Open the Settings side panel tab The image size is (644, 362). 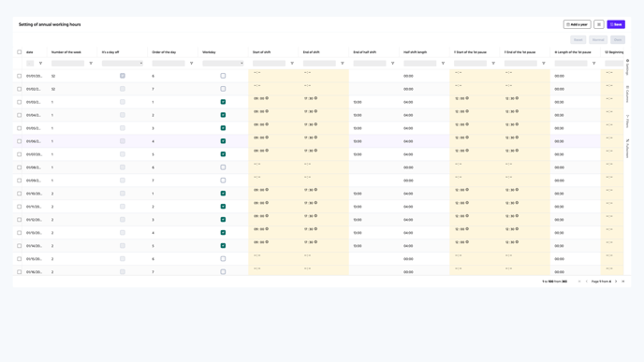(x=627, y=67)
